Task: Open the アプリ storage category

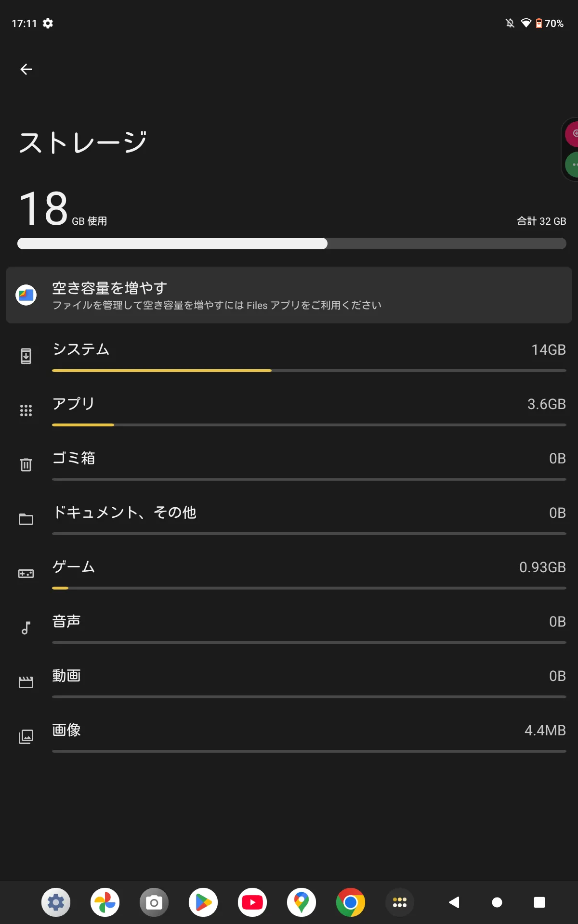Action: (289, 410)
